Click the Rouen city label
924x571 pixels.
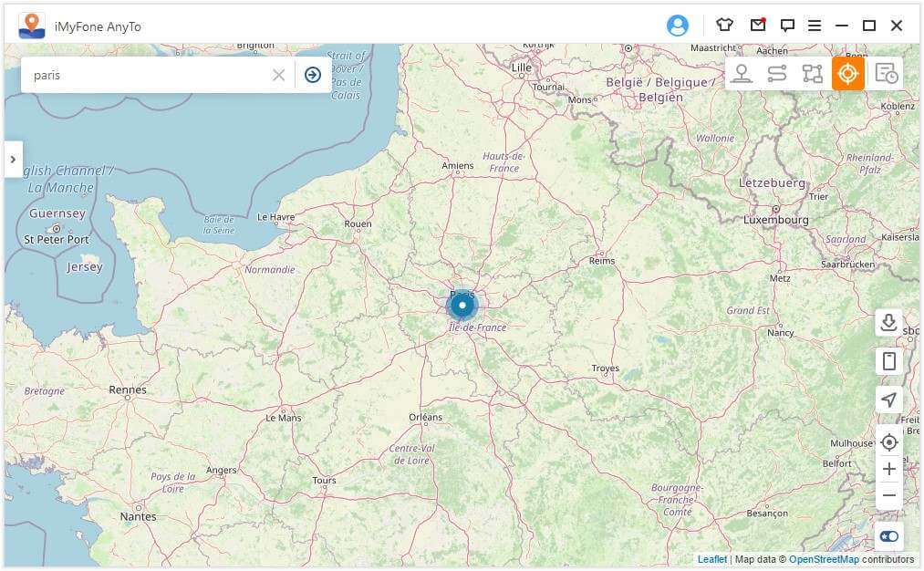(x=358, y=223)
